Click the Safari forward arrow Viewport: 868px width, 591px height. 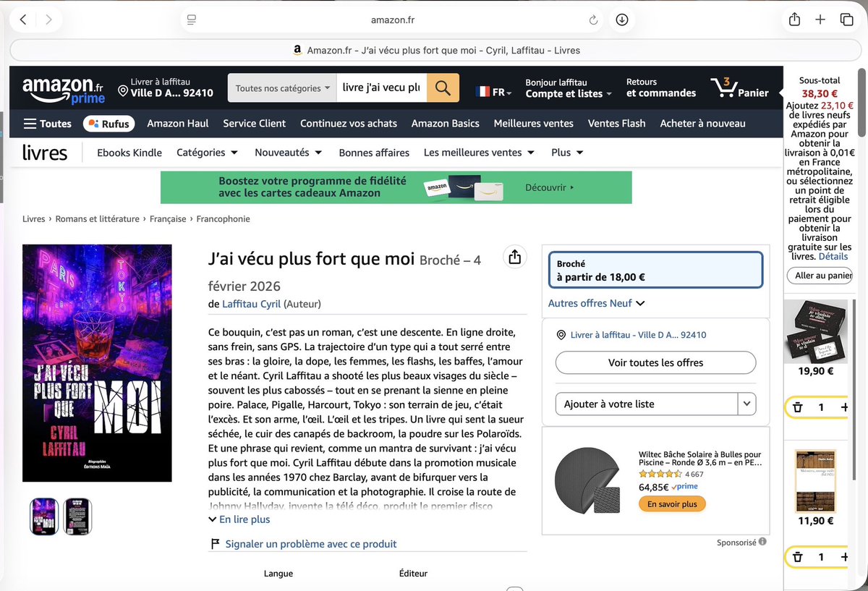tap(48, 20)
